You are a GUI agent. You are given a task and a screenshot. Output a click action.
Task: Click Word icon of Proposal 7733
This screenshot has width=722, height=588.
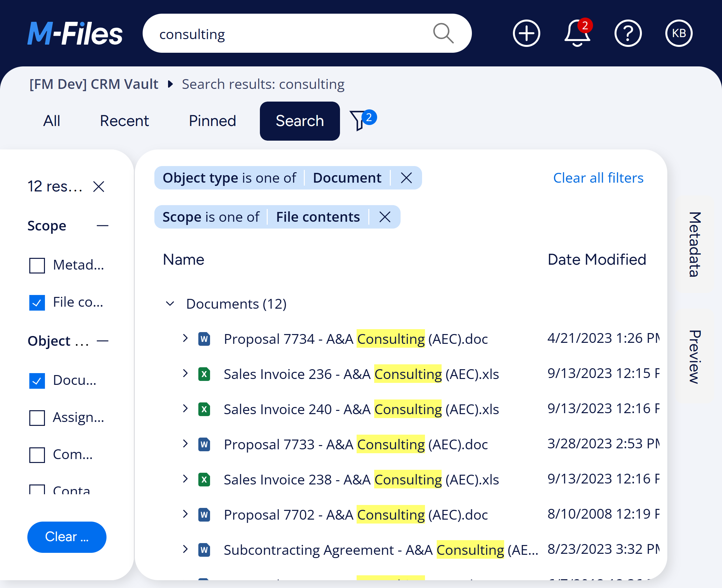pos(204,444)
